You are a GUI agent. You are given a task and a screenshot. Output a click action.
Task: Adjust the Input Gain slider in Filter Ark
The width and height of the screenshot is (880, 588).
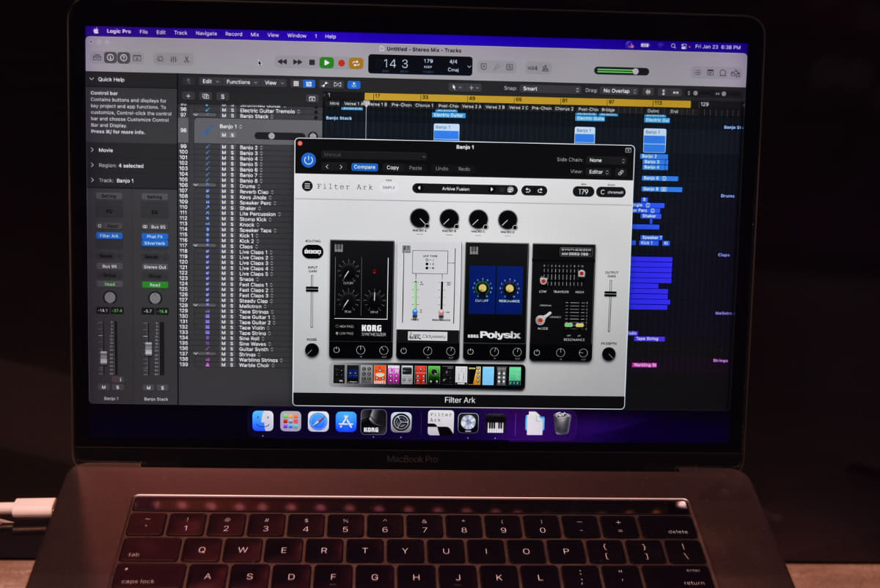click(x=312, y=301)
